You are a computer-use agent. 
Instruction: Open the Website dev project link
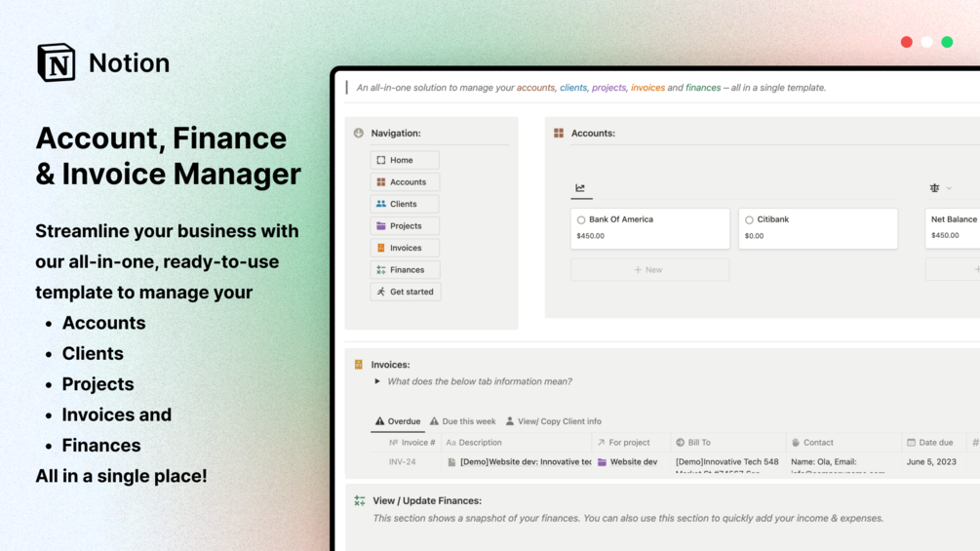(x=633, y=461)
